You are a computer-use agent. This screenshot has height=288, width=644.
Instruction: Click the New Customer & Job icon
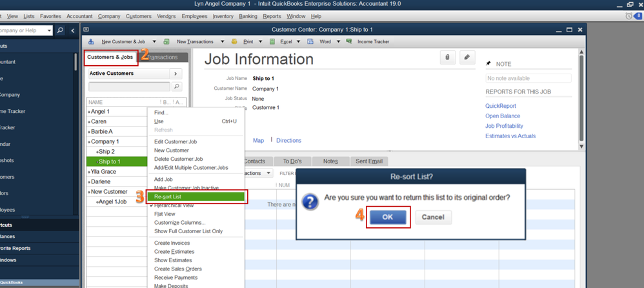[91, 41]
